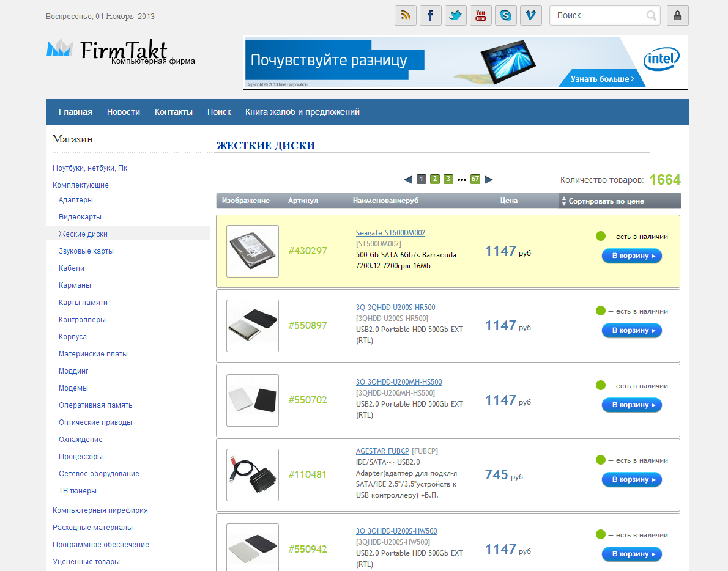Viewport: 728px width, 571px height.
Task: Click the padlock login icon
Action: 677,15
